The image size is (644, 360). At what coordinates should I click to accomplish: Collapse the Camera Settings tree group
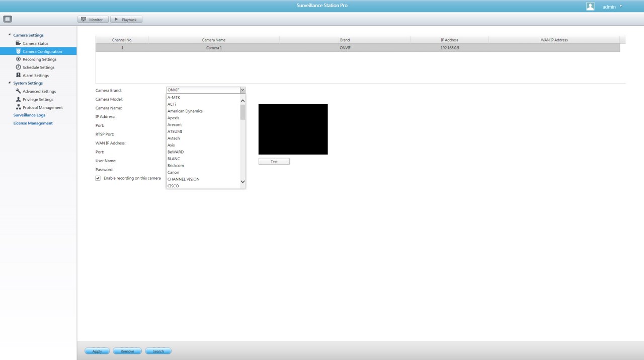pos(10,35)
